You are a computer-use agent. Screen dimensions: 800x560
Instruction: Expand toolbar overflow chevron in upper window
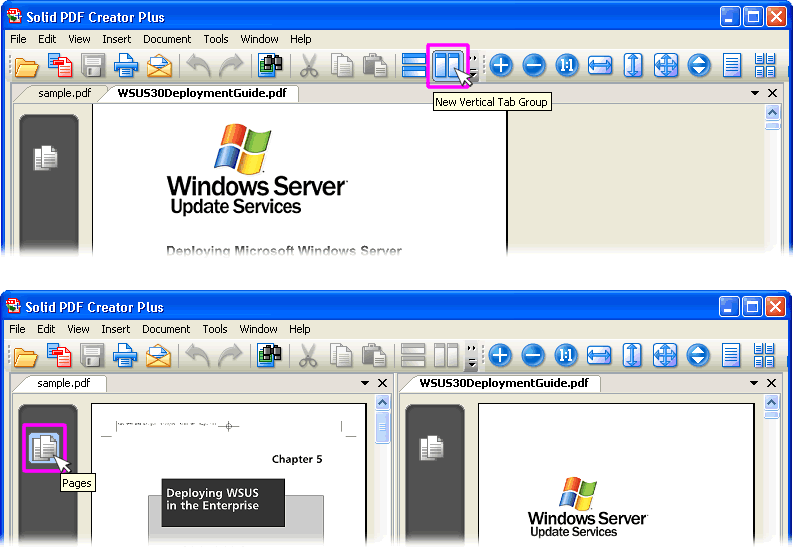(x=473, y=58)
